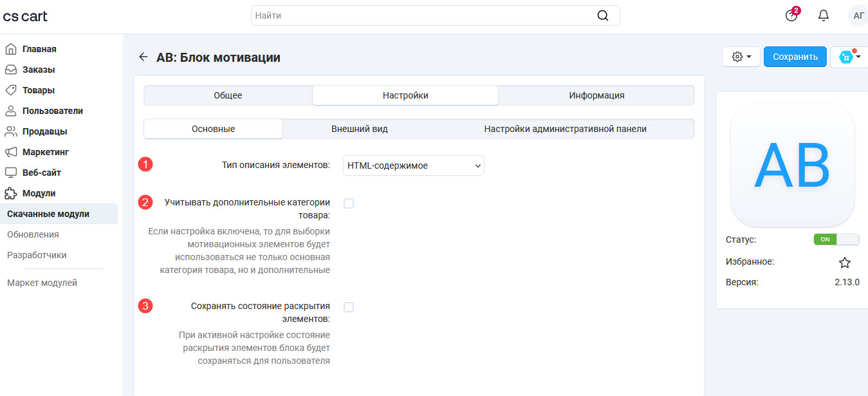Switch to the "Внешний вид" tab
This screenshot has height=396, width=868.
(359, 129)
